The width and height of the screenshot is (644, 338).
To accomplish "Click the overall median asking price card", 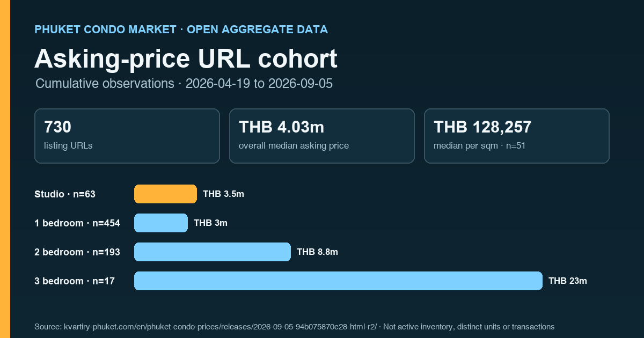I will (x=322, y=136).
